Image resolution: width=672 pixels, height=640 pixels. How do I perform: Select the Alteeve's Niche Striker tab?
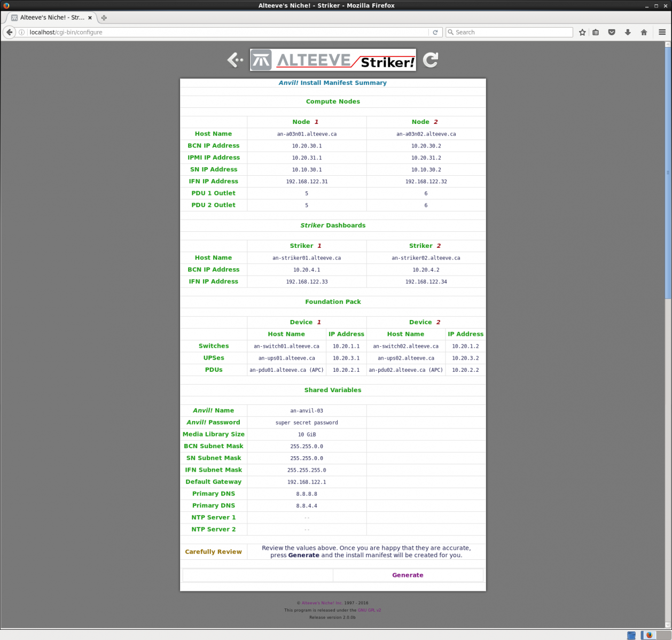click(x=51, y=18)
